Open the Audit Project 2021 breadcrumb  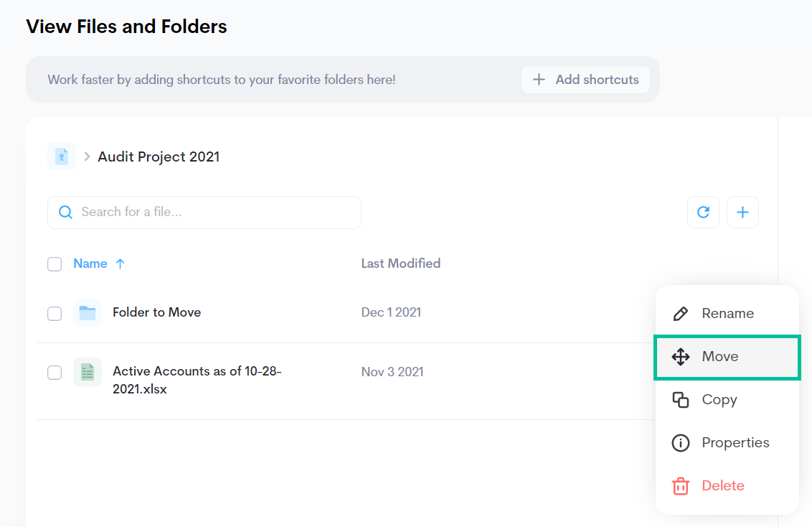pyautogui.click(x=158, y=157)
